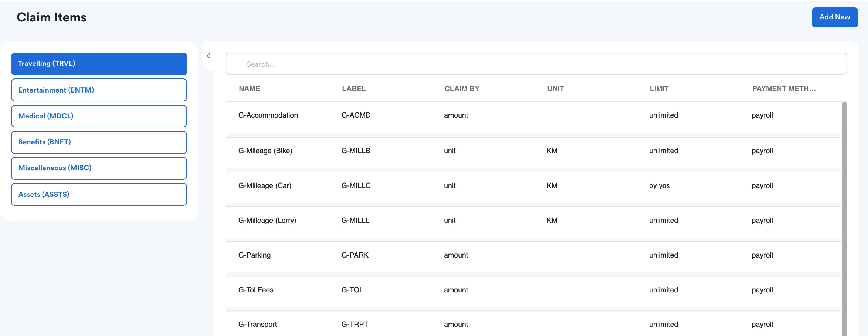Choose the Assets (ASSTS) category
Screen dimensions: 868x336
pos(99,194)
